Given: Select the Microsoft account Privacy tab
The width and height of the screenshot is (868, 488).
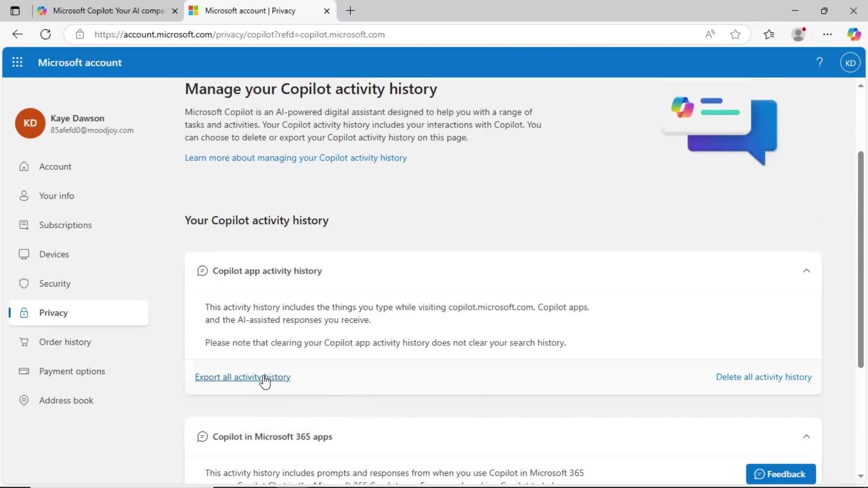Looking at the screenshot, I should (x=260, y=11).
